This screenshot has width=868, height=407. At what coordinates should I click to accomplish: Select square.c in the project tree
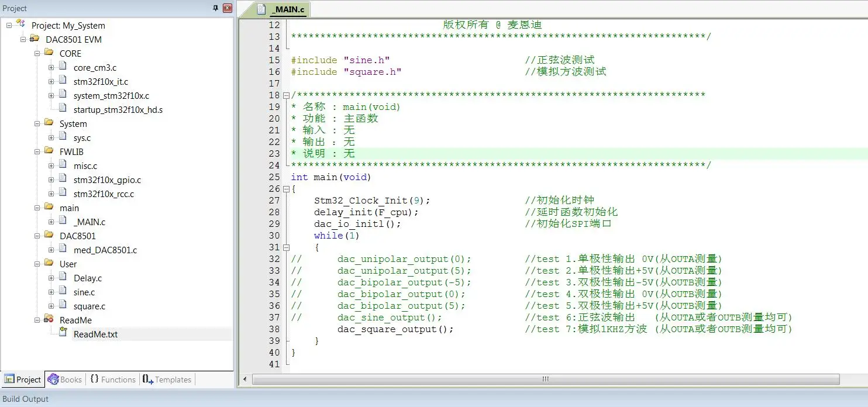(x=89, y=306)
